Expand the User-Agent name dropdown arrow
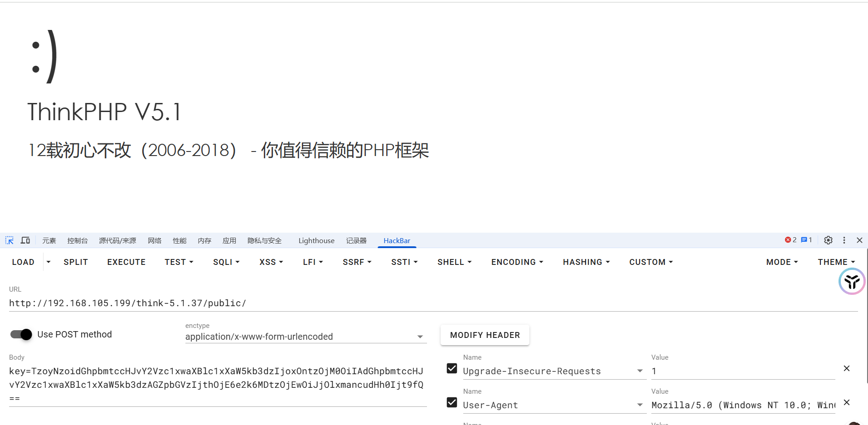 point(640,405)
